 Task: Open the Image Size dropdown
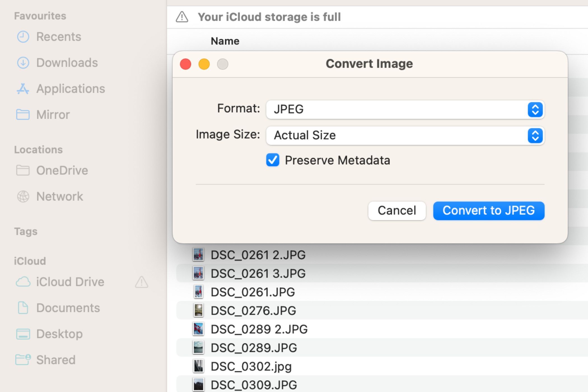(405, 136)
